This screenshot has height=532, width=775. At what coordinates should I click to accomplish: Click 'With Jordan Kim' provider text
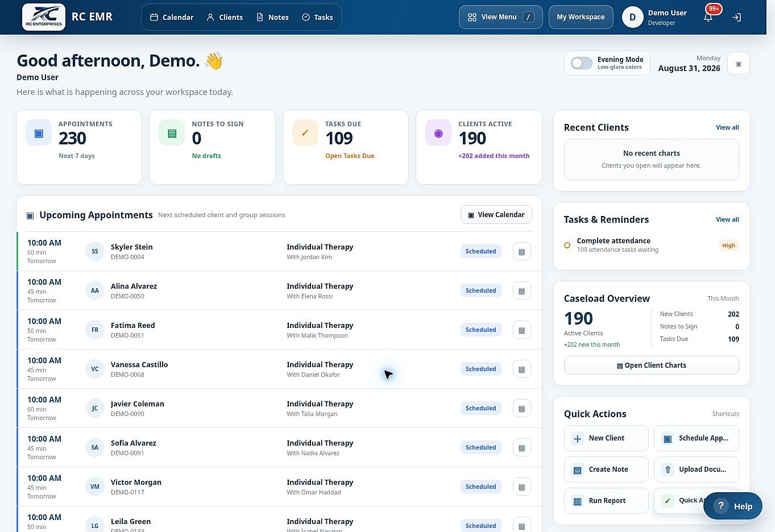(x=309, y=257)
